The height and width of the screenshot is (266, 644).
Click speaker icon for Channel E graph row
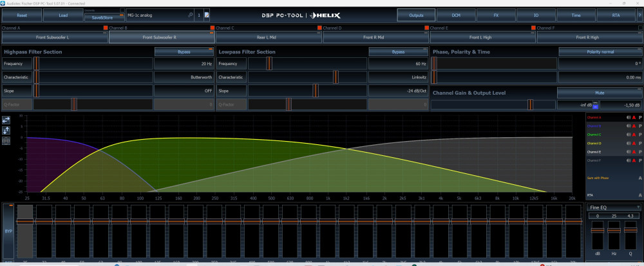tap(629, 152)
